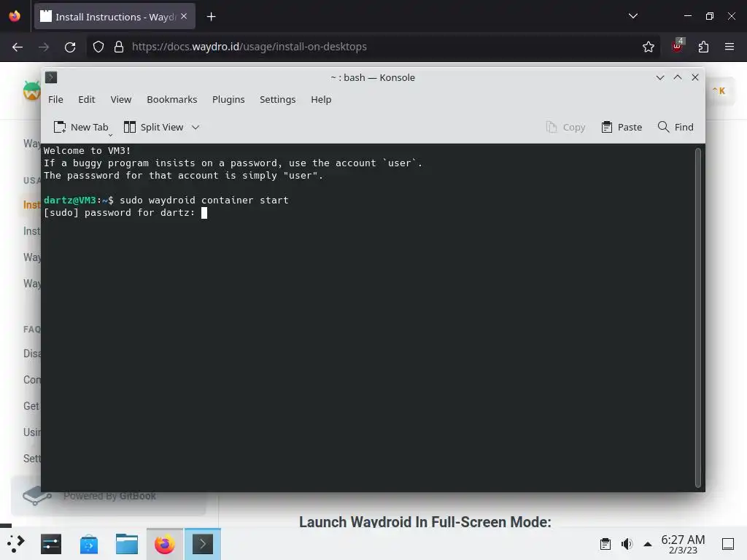Open the Plugins menu in Konsole
The height and width of the screenshot is (560, 747).
[228, 99]
